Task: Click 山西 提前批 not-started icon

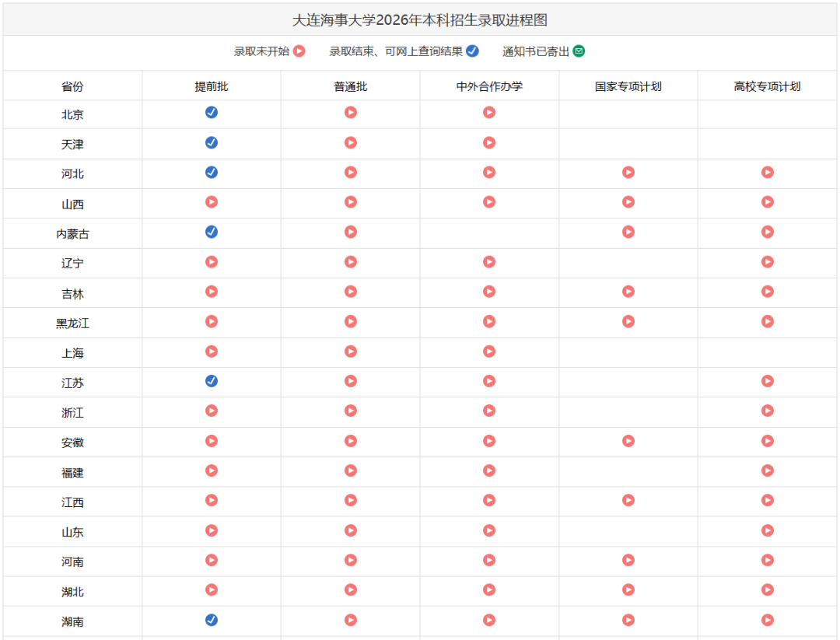Action: pyautogui.click(x=212, y=202)
